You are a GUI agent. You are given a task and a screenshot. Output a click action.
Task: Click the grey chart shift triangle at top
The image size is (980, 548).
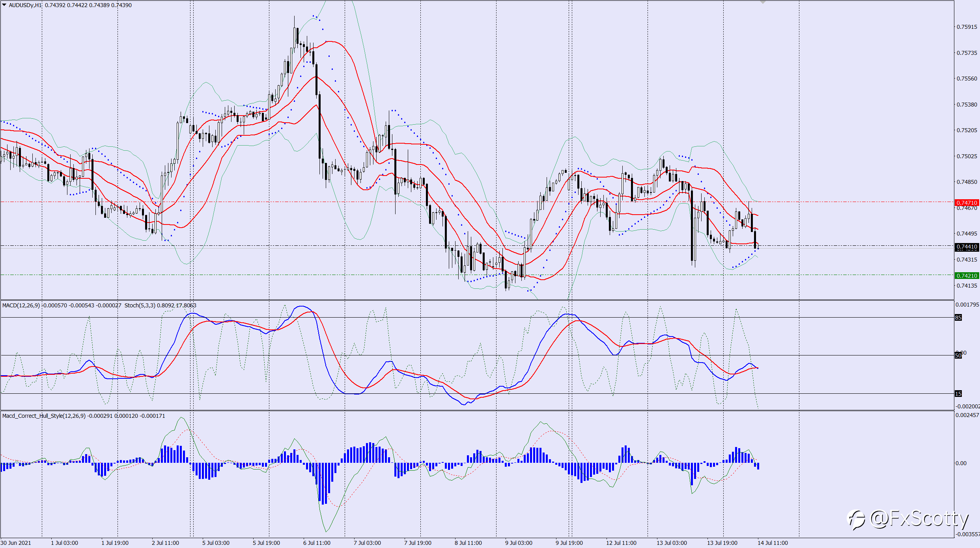pos(763,2)
